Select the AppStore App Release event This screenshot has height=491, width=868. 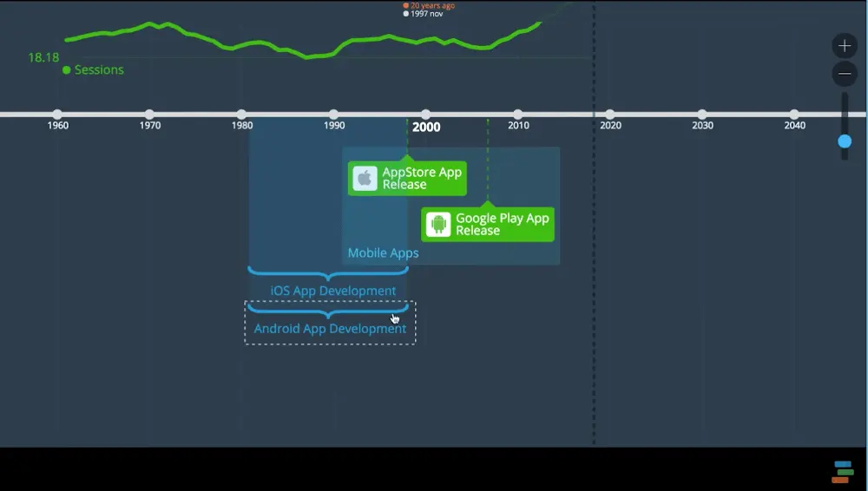pos(407,178)
